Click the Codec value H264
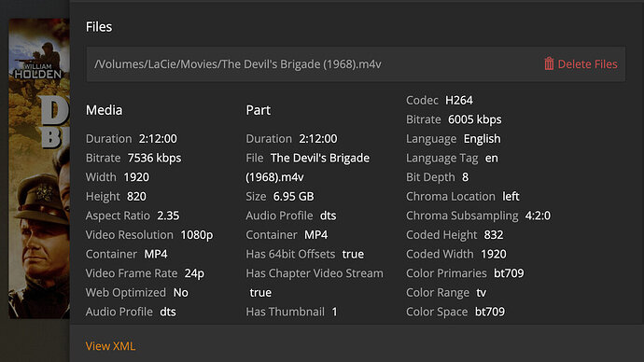Image resolution: width=644 pixels, height=362 pixels. pos(459,101)
